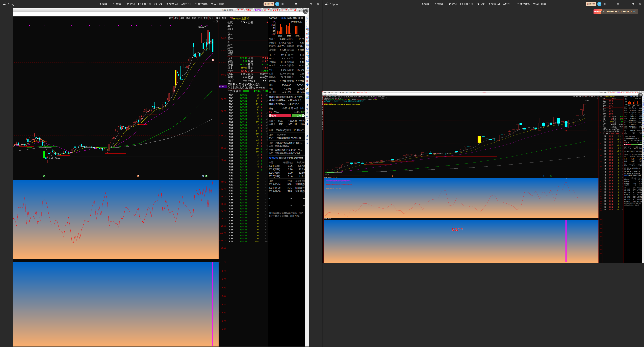Image resolution: width=644 pixels, height=347 pixels.
Task: Expand chevron below the 货币金 row
Action: [x=287, y=52]
